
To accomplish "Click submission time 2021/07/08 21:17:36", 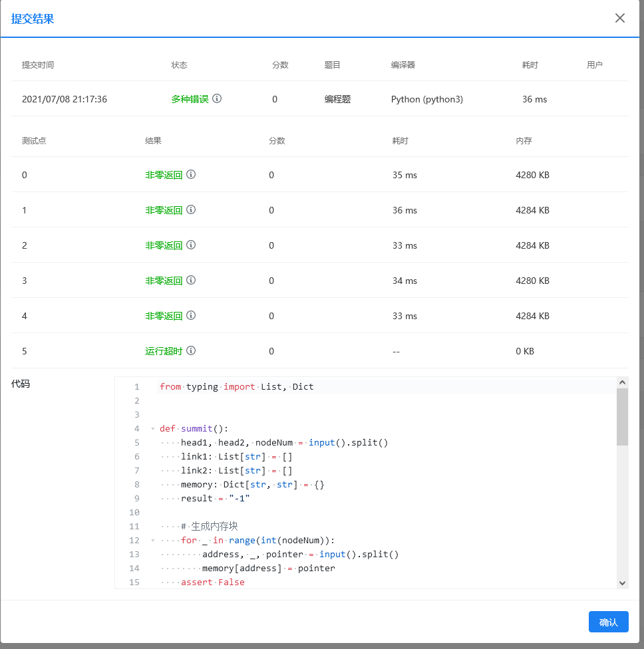I will (x=64, y=99).
